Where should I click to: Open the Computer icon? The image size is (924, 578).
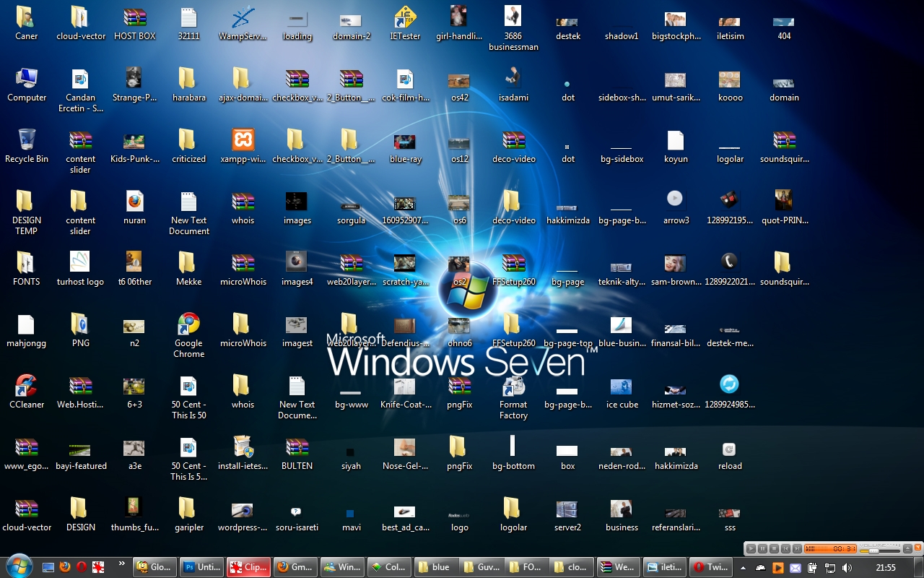27,85
